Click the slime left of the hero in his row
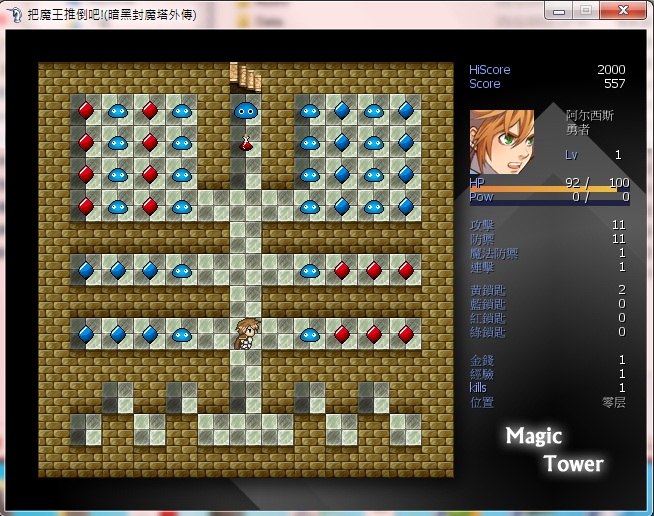The height and width of the screenshot is (516, 654). coord(182,335)
